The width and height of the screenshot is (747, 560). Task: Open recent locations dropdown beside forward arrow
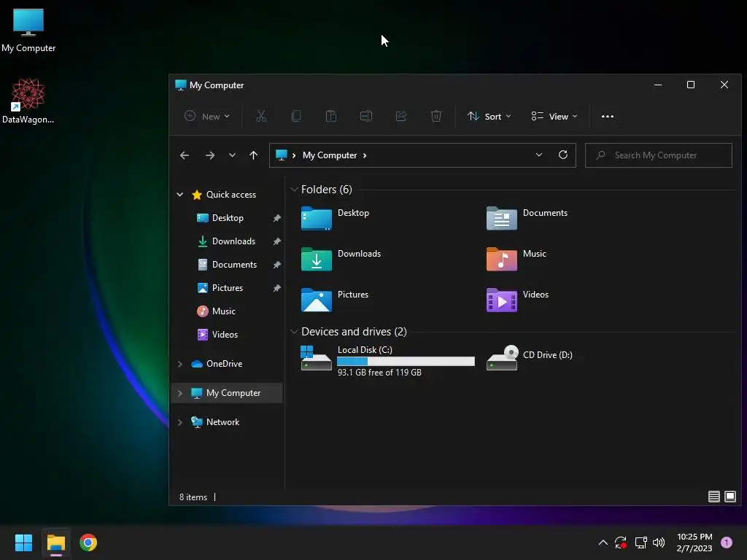point(232,155)
